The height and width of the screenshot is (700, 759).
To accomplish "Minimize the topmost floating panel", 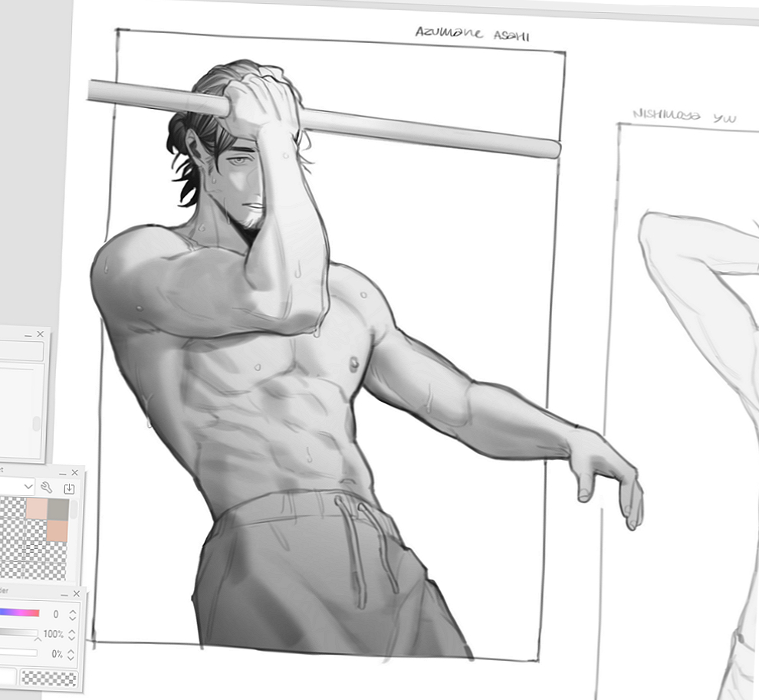I will tap(28, 335).
